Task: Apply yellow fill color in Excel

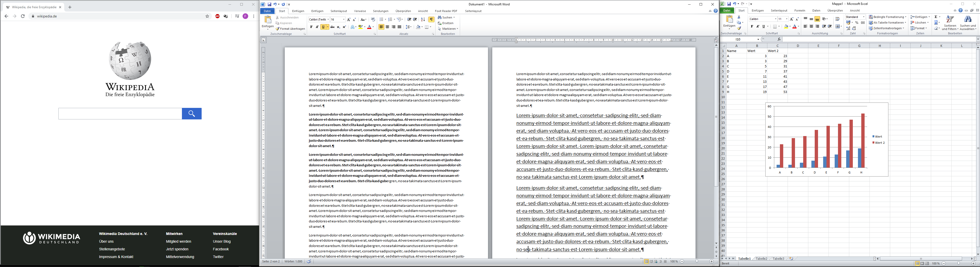Action: (786, 27)
